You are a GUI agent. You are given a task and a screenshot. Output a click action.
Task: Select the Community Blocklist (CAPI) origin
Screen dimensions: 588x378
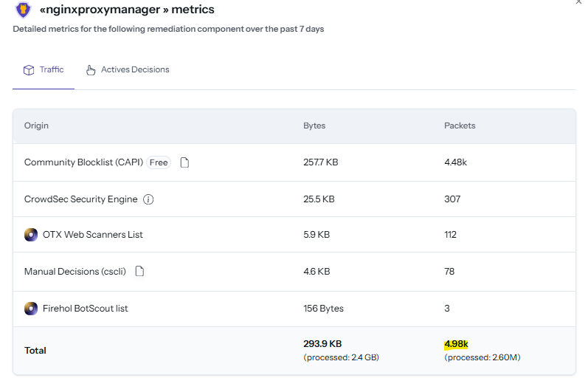83,162
